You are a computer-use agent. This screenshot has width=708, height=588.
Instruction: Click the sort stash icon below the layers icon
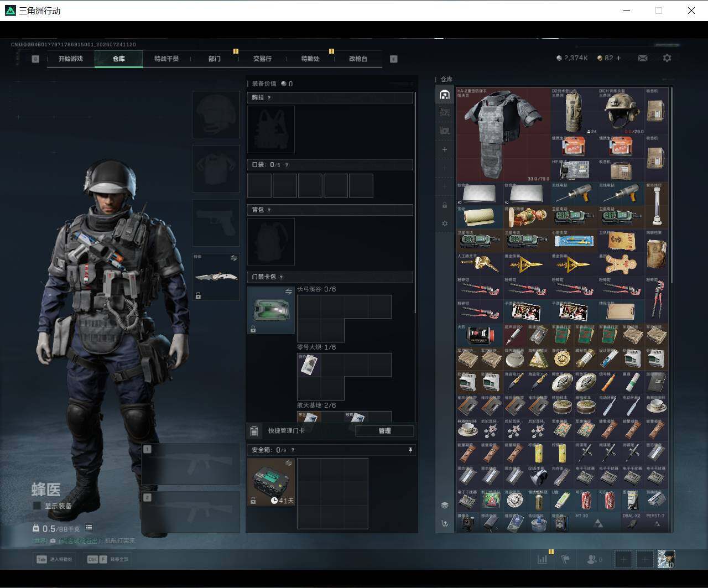(x=444, y=523)
